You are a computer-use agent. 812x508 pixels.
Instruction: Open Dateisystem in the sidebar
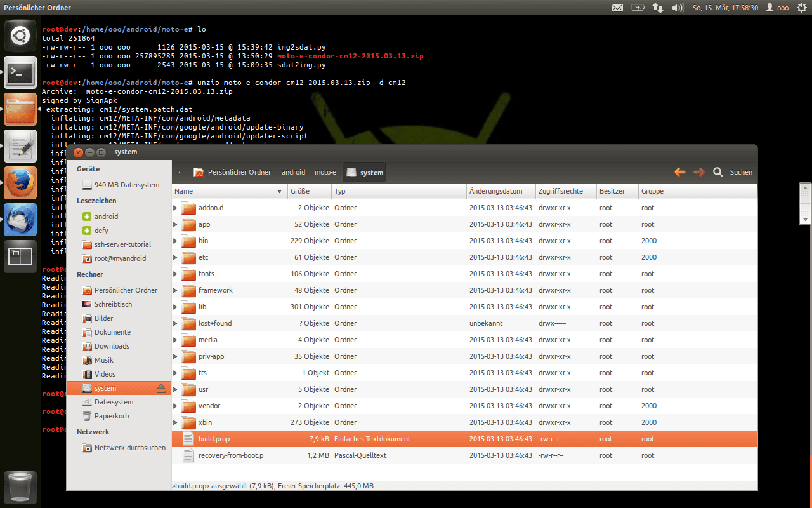coord(108,402)
